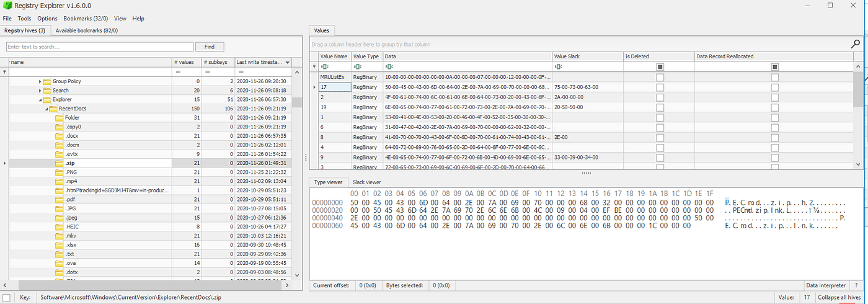The image size is (868, 304).
Task: Click the folder icon beside .ova key
Action: pyautogui.click(x=60, y=263)
